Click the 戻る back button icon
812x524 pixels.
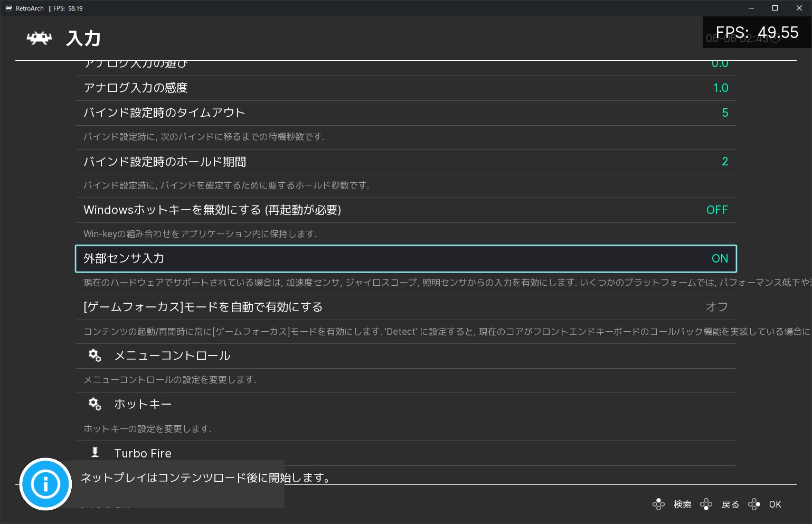706,504
